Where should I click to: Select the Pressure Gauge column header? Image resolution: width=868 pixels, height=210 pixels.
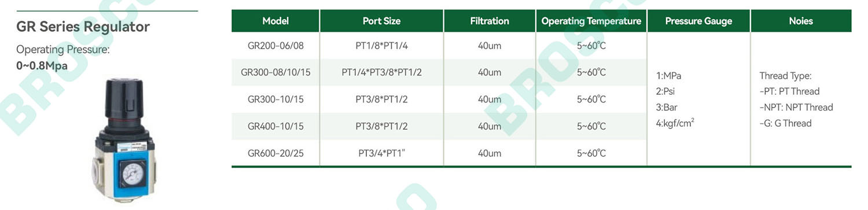click(x=698, y=21)
